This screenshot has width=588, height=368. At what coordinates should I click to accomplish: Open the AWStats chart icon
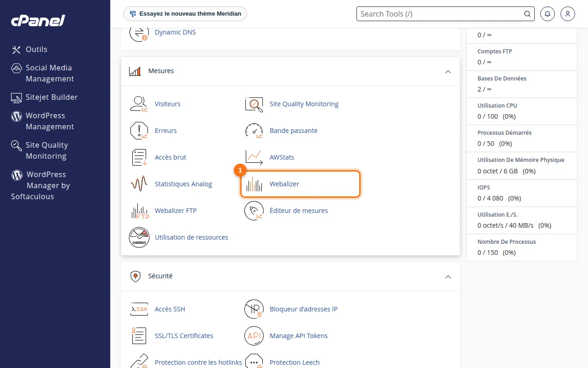coord(254,157)
